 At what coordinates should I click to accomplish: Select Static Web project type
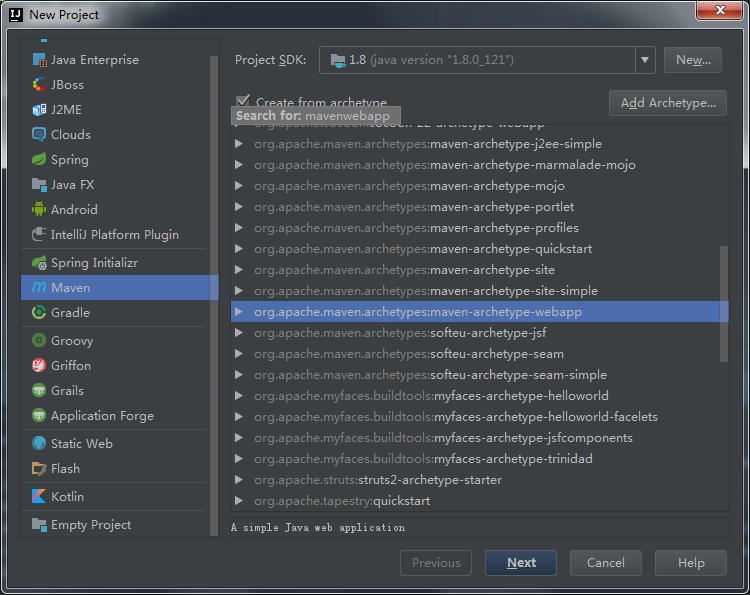[x=115, y=443]
